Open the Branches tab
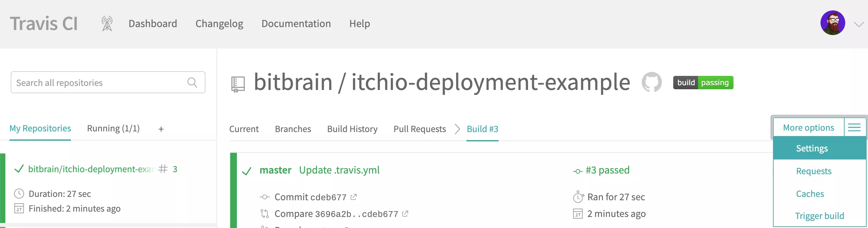 [293, 129]
